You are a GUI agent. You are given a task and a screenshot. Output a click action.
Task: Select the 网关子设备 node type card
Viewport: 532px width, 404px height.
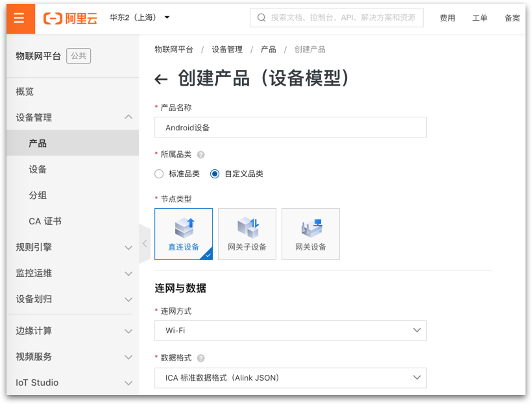click(247, 234)
